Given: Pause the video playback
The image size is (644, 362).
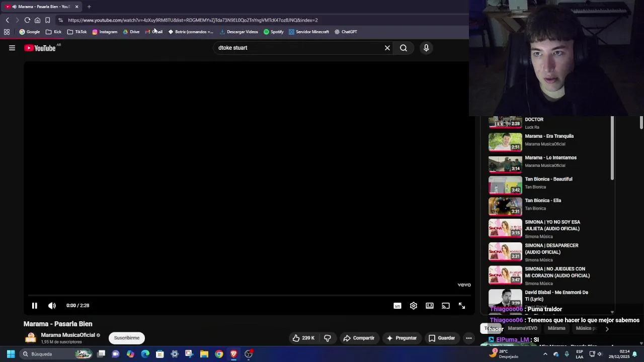Looking at the screenshot, I should pyautogui.click(x=35, y=306).
